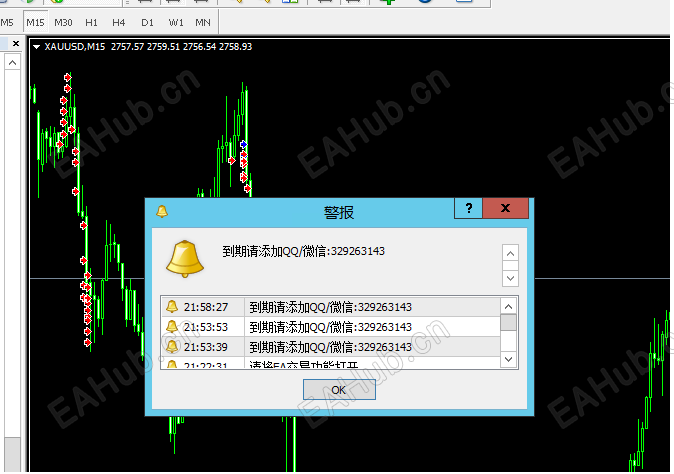The width and height of the screenshot is (674, 474).
Task: Click the small bell icon in alert title bar
Action: tap(162, 211)
